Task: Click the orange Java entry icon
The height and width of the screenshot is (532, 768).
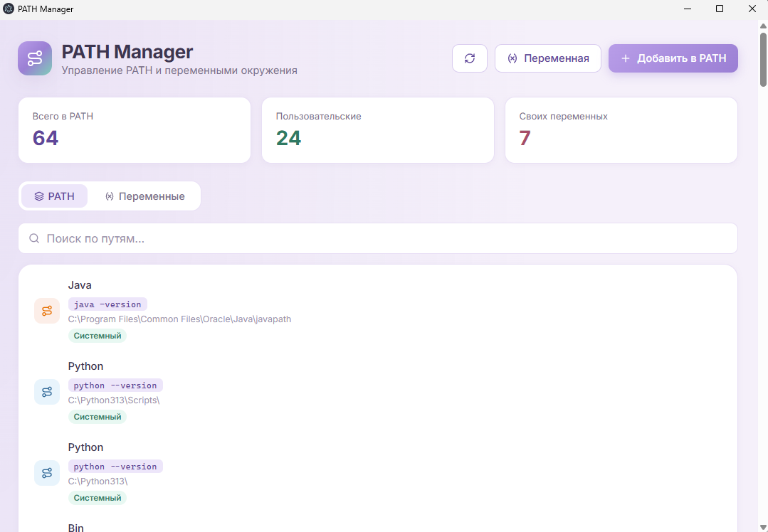Action: [x=47, y=311]
